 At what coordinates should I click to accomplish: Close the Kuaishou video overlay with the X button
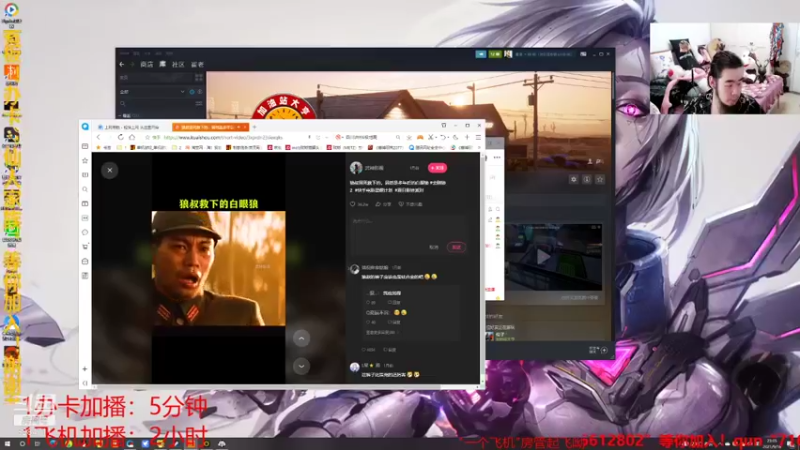pyautogui.click(x=110, y=170)
